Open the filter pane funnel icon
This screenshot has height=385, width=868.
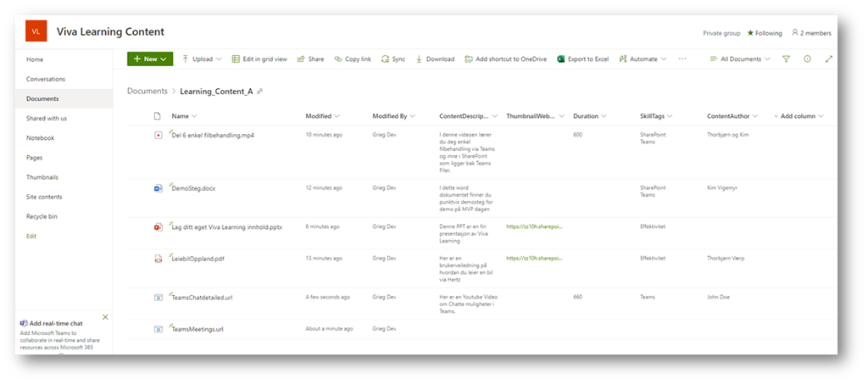click(786, 59)
